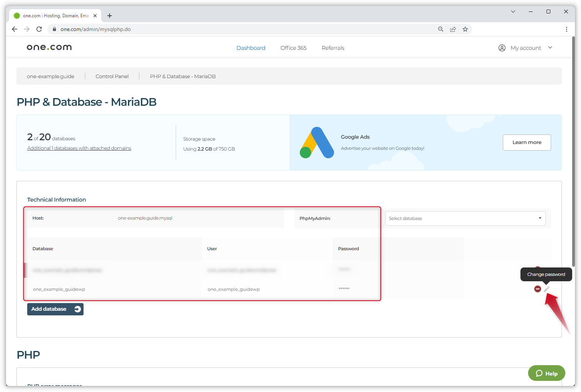Open the browser options three-dot menu
The image size is (581, 392).
[566, 29]
